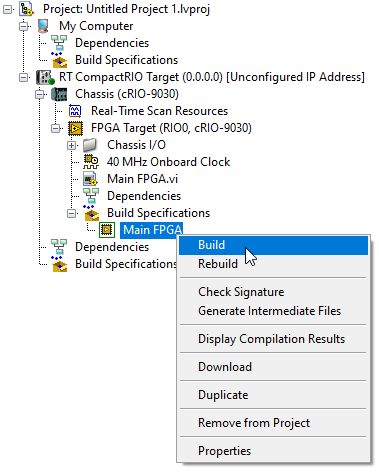Choose Download from the context menu
379x472 pixels.
[273, 367]
